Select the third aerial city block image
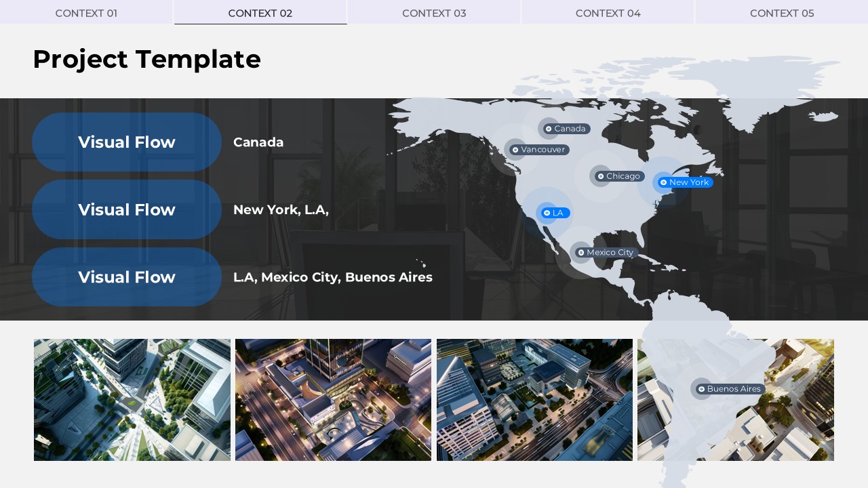 coord(534,400)
